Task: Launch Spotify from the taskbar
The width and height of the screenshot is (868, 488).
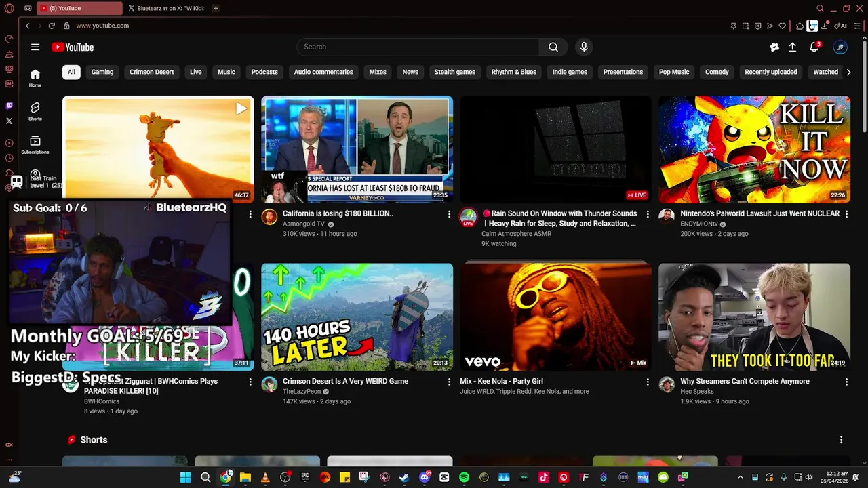Action: (x=464, y=477)
